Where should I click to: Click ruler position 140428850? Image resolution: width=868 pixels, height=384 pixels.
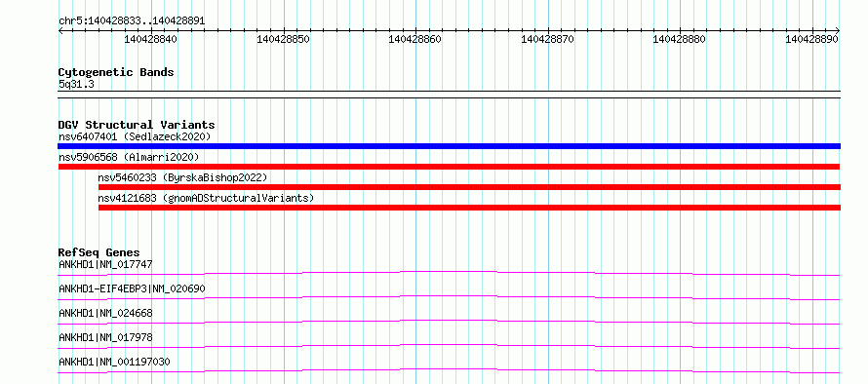[284, 39]
